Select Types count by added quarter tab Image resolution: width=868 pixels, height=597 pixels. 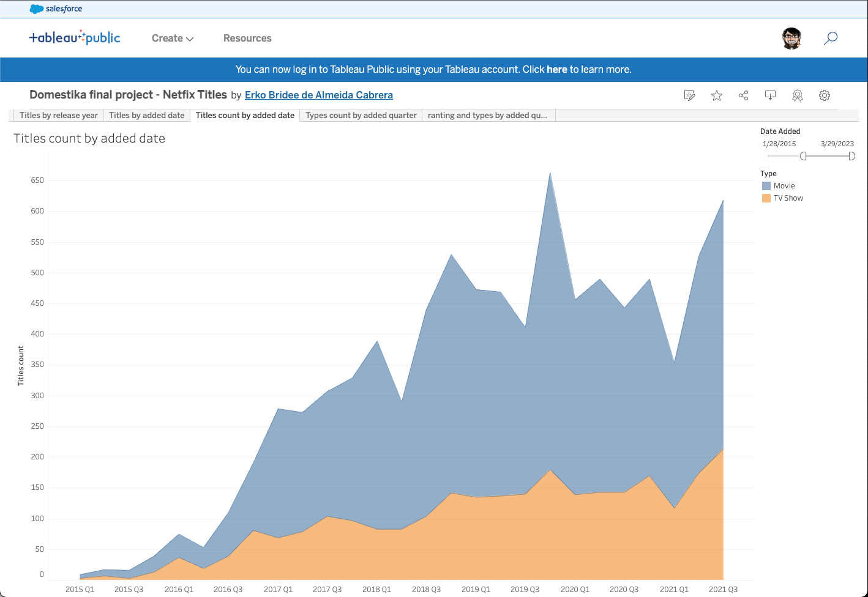[361, 115]
